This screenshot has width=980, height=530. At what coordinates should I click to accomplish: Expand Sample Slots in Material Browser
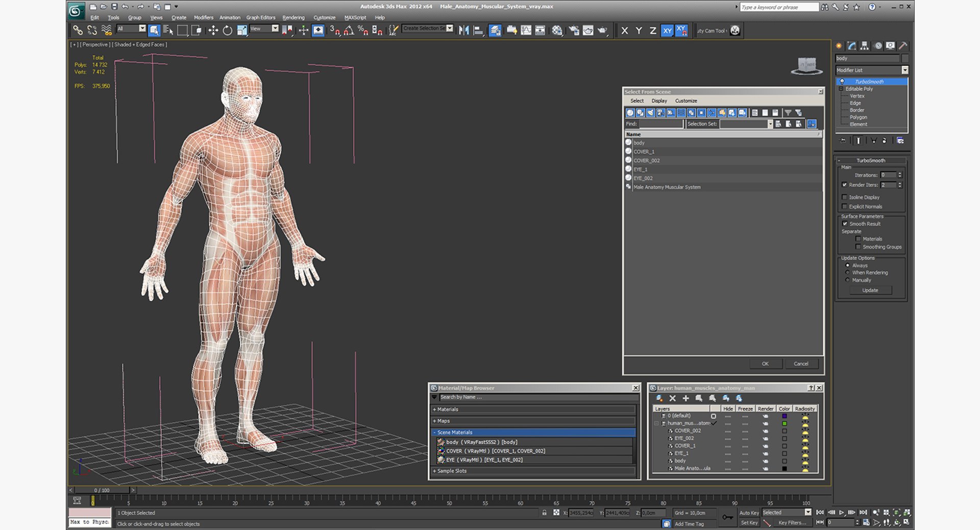click(533, 471)
